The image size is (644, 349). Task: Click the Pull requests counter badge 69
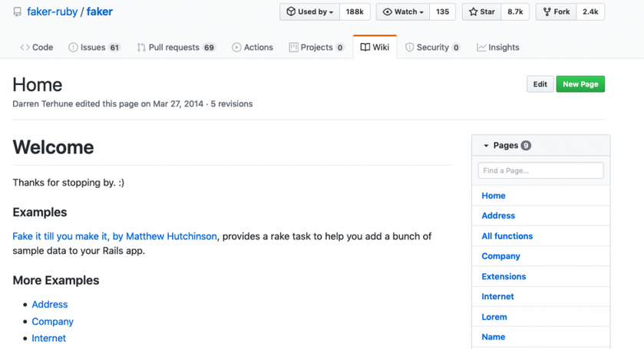tap(209, 48)
